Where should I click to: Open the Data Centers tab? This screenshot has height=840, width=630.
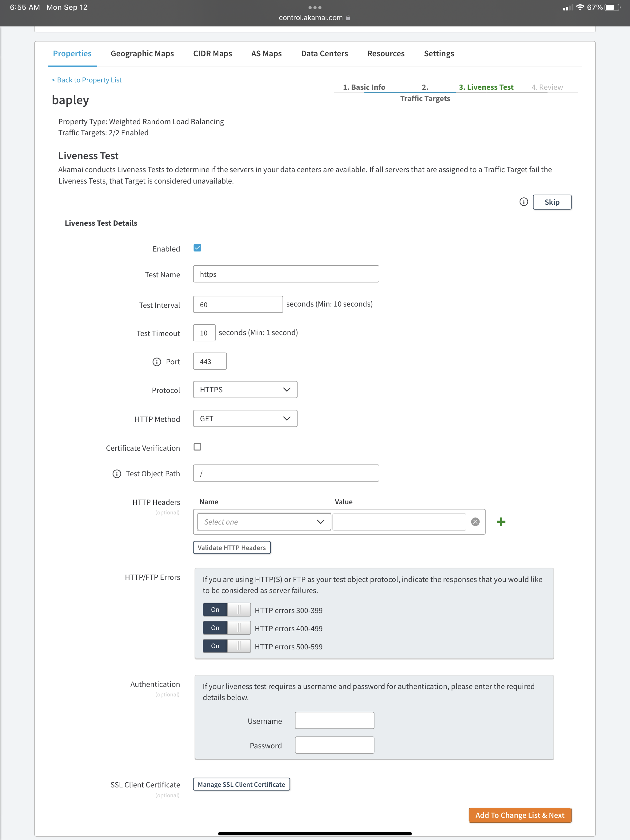pyautogui.click(x=325, y=53)
